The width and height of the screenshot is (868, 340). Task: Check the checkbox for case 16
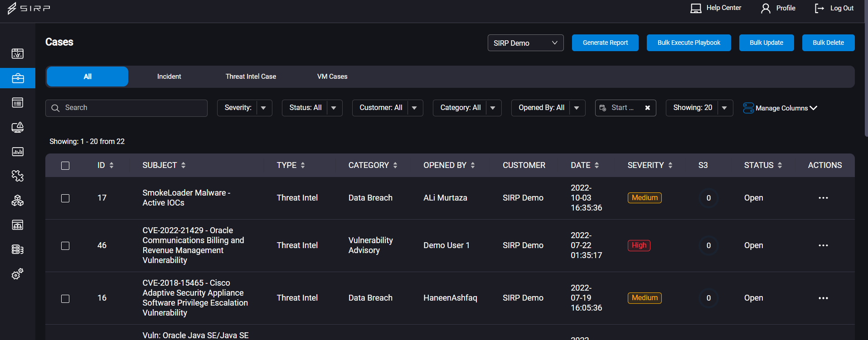pyautogui.click(x=65, y=298)
